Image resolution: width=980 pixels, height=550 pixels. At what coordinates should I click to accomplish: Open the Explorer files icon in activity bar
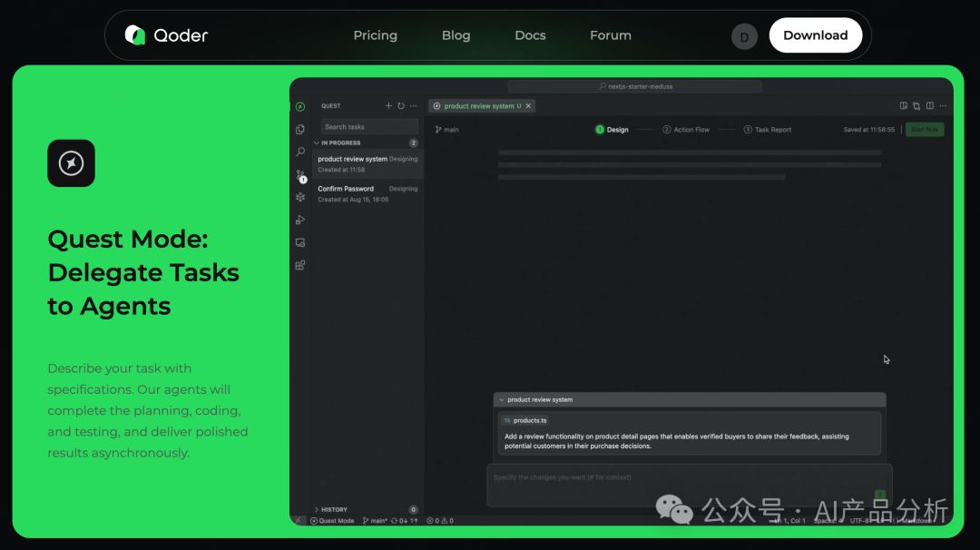point(300,130)
